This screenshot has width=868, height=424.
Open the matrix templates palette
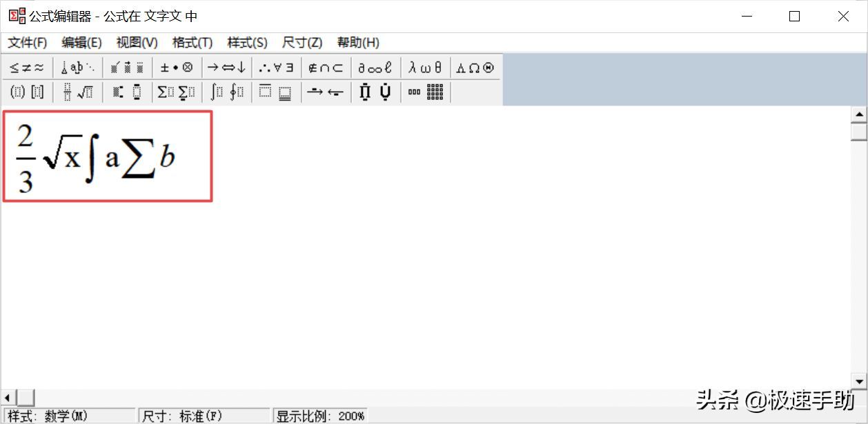(425, 92)
